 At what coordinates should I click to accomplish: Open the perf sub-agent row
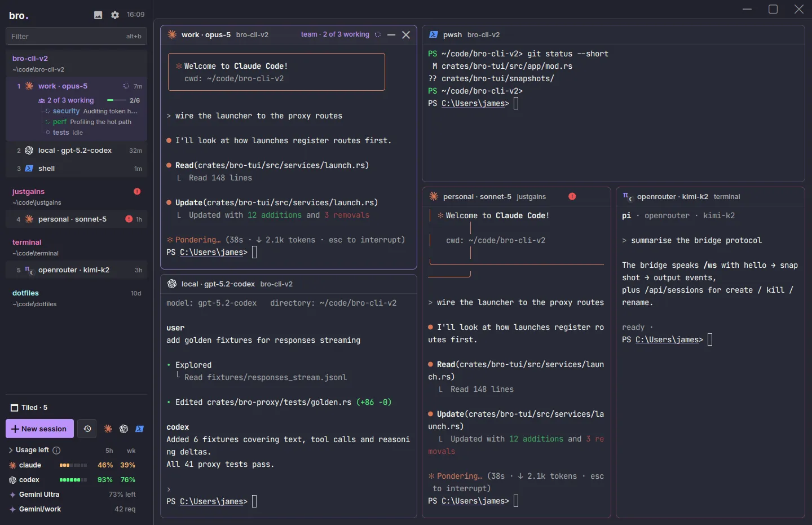(x=92, y=122)
